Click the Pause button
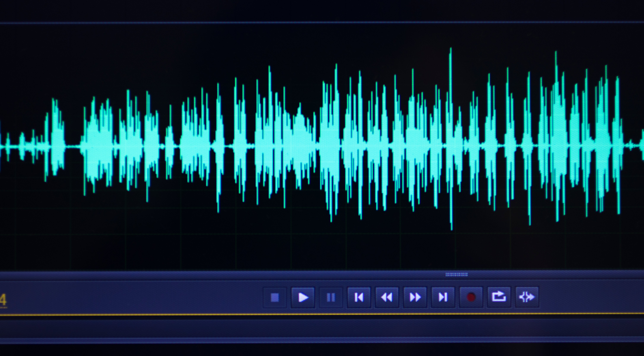The width and height of the screenshot is (644, 356). (x=331, y=297)
